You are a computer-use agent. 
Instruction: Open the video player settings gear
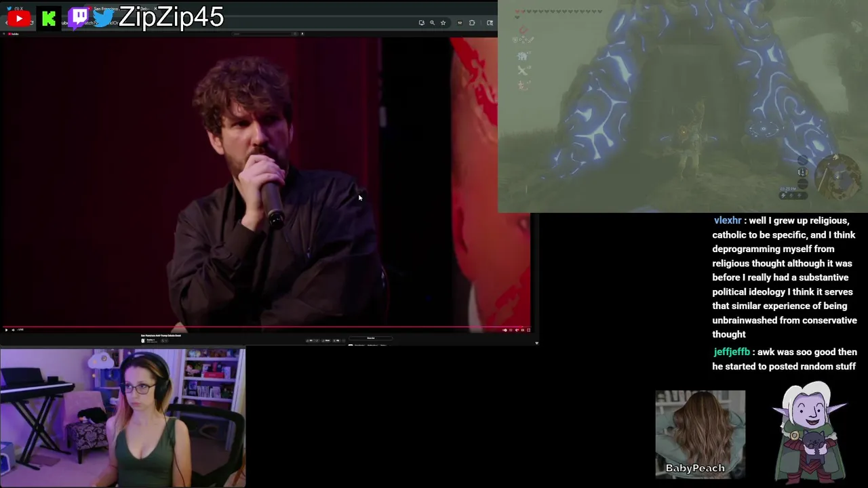517,330
